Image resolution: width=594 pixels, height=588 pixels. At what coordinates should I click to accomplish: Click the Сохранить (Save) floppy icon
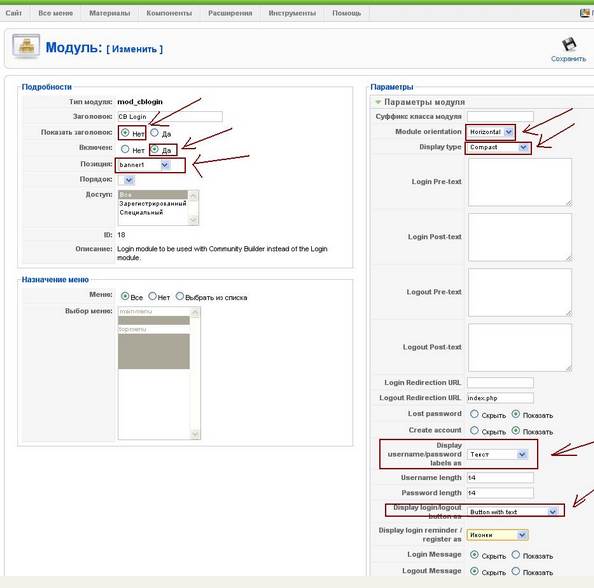click(569, 45)
